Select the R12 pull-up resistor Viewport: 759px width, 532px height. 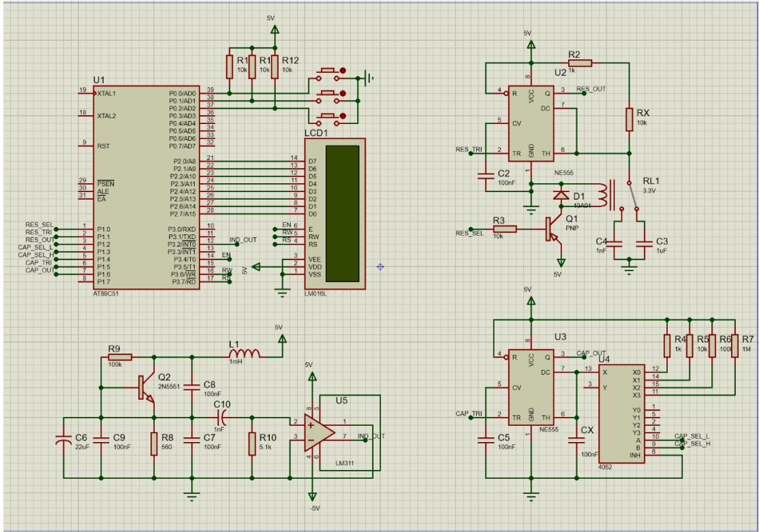click(274, 66)
